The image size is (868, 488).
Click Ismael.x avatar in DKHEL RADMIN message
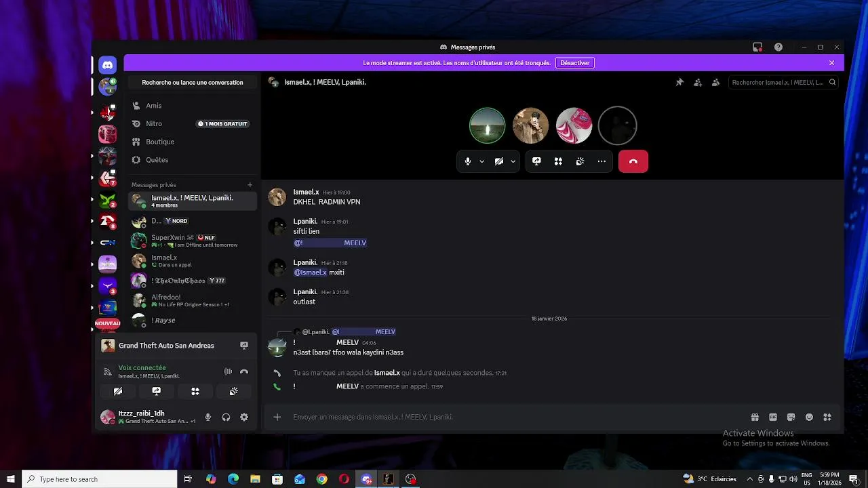[x=277, y=197]
